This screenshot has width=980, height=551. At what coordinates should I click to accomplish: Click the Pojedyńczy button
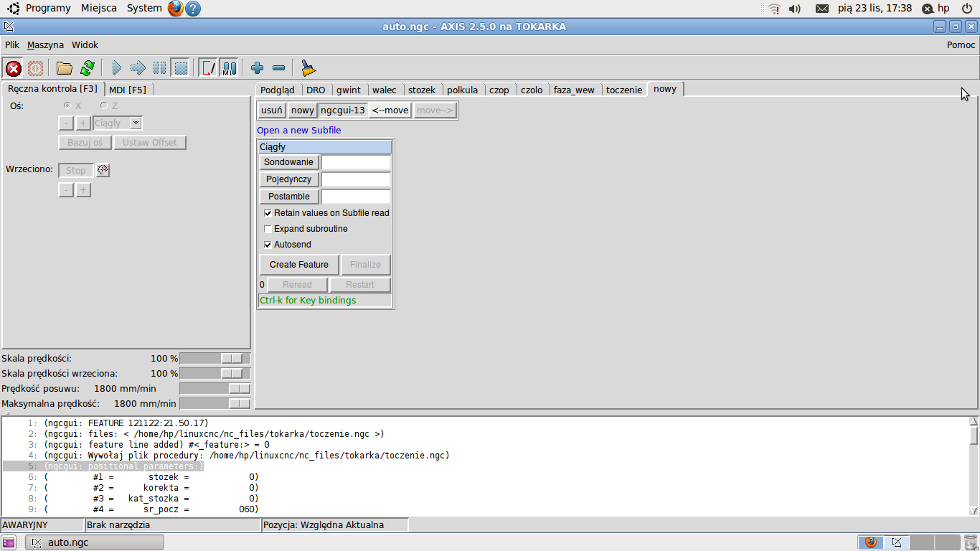[288, 179]
